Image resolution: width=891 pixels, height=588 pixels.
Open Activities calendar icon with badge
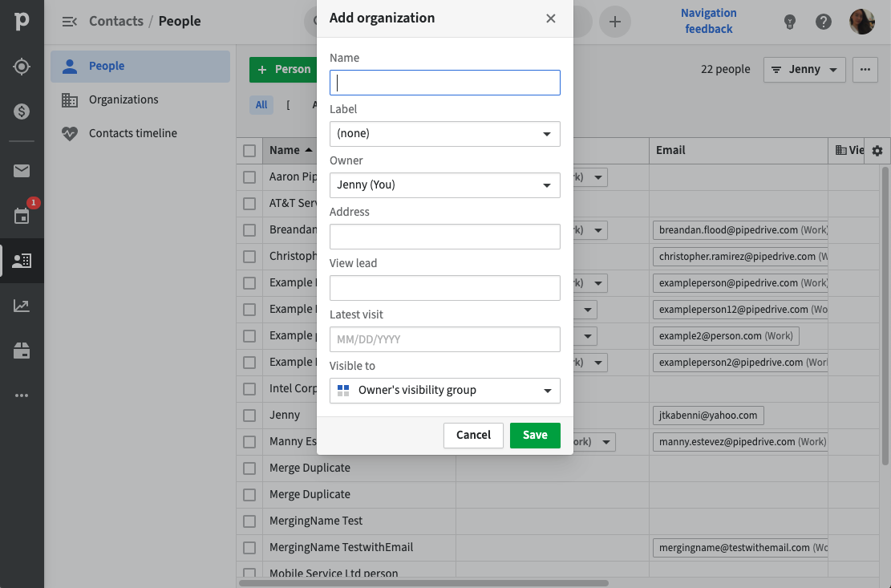point(22,216)
